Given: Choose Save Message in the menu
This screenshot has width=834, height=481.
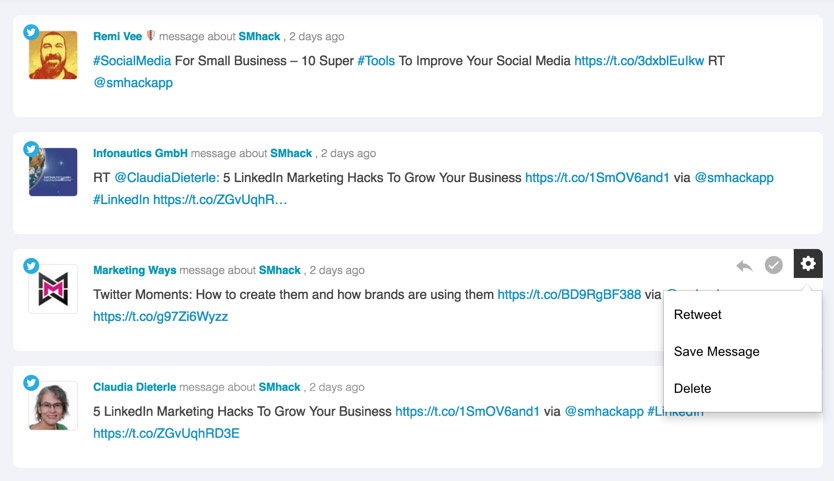Looking at the screenshot, I should click(x=716, y=352).
